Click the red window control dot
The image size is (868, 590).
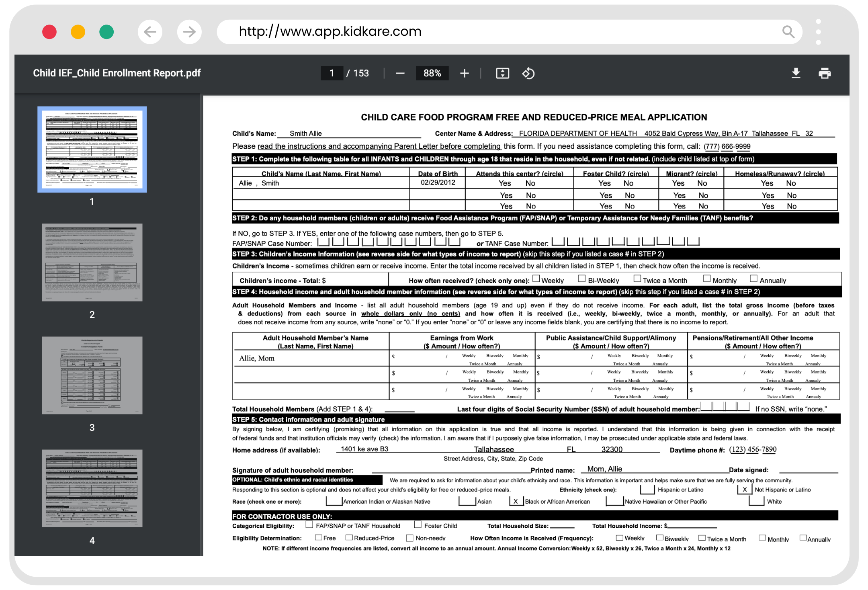pos(49,32)
